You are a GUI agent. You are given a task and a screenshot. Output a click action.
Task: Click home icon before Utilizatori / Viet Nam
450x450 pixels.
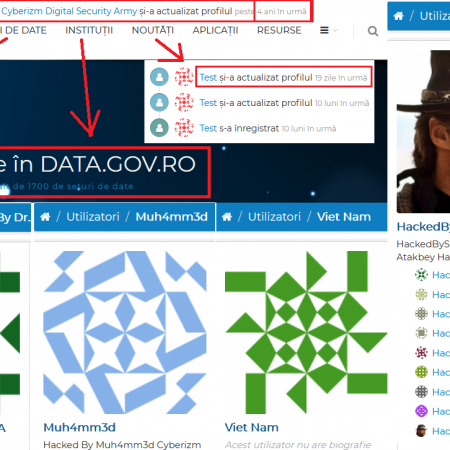tap(227, 217)
